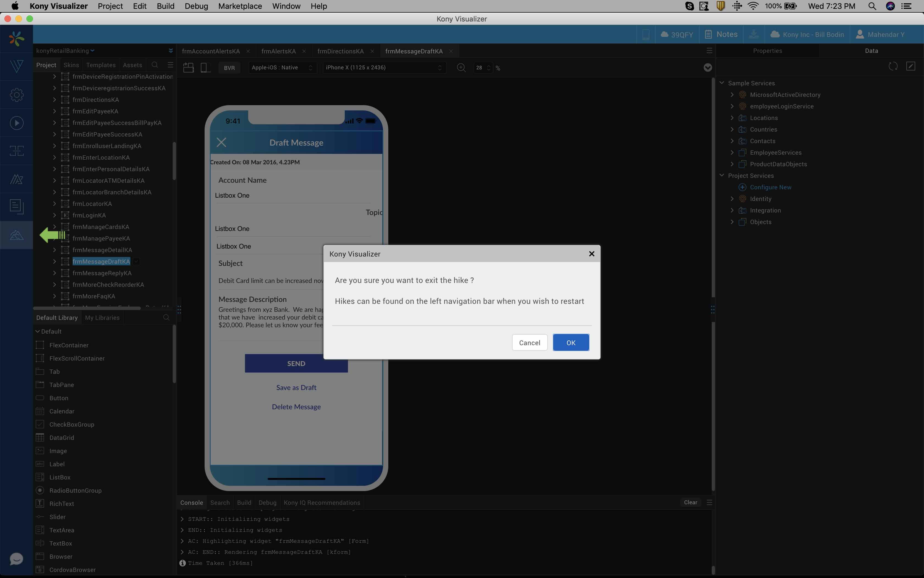Click the refresh icon in Data panel
This screenshot has width=924, height=578.
pos(893,66)
